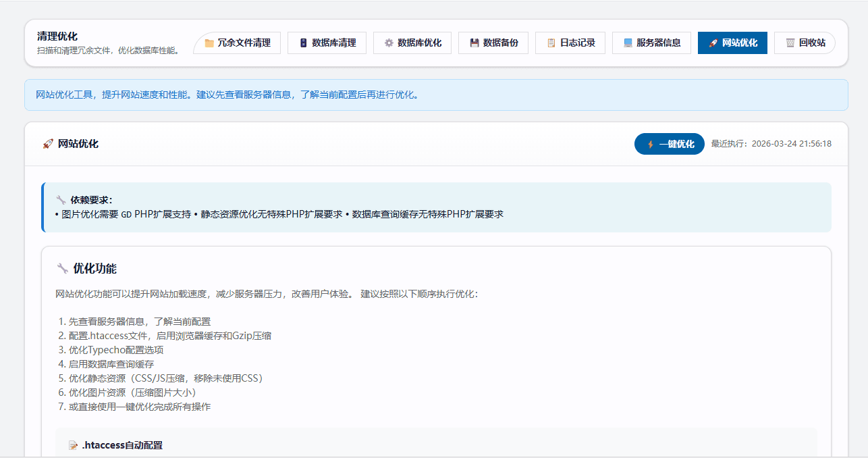Click the clipboard icon on 日志记录 tab
868x458 pixels.
pos(551,43)
